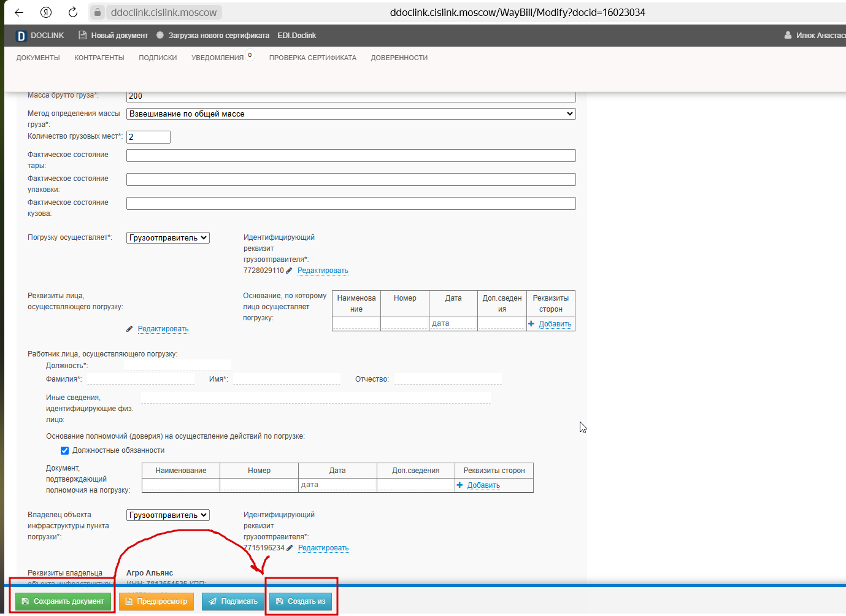This screenshot has height=616, width=846.
Task: Click the Создать из button
Action: click(301, 601)
